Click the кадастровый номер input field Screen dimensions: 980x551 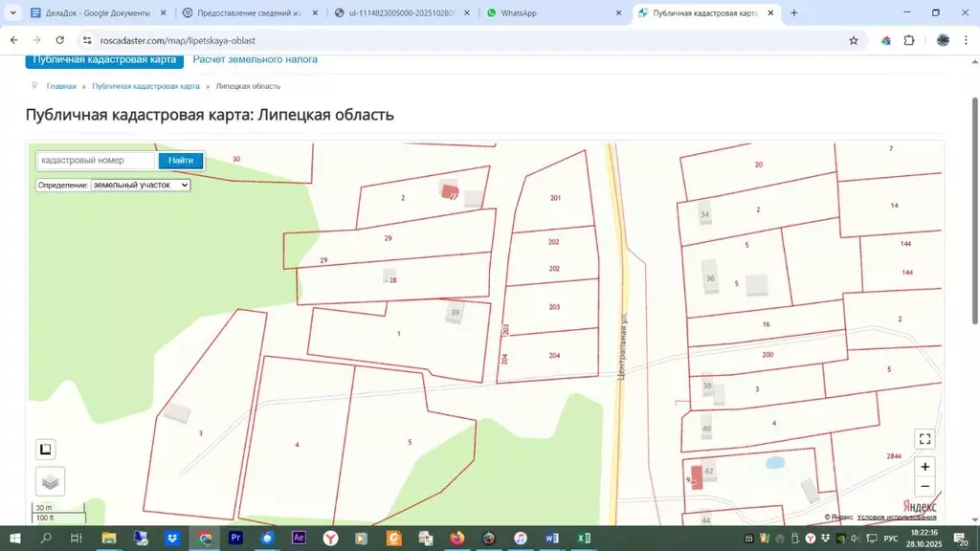tap(96, 161)
